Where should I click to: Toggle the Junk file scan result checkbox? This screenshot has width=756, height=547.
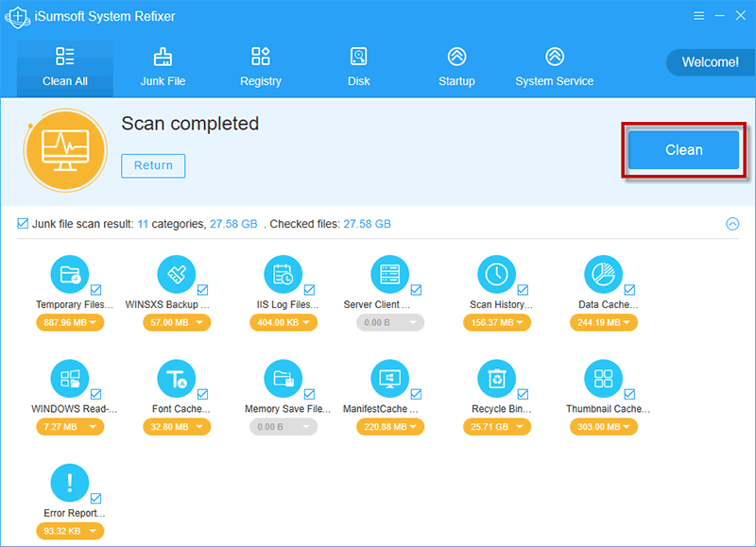[x=22, y=223]
